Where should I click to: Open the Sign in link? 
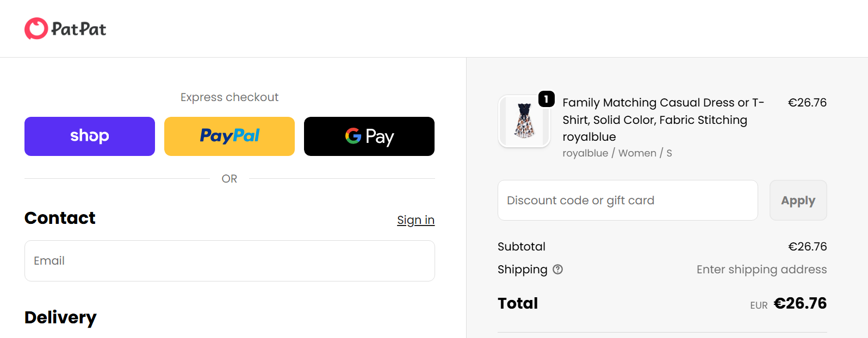(x=416, y=220)
